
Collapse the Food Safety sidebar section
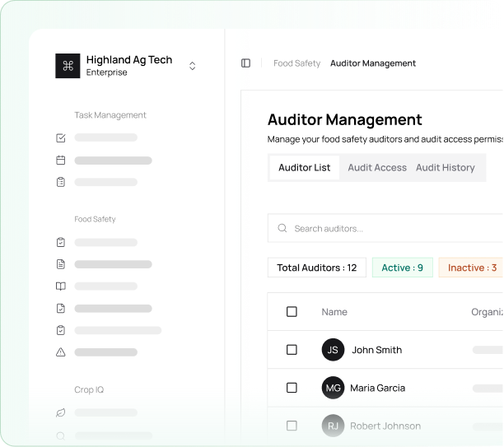[95, 220]
